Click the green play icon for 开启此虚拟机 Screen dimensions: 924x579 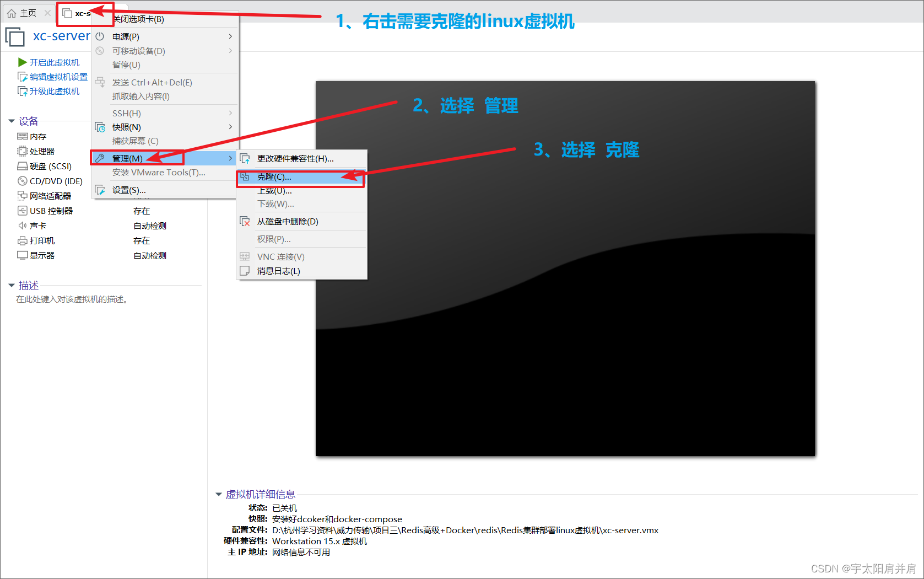[x=22, y=62]
